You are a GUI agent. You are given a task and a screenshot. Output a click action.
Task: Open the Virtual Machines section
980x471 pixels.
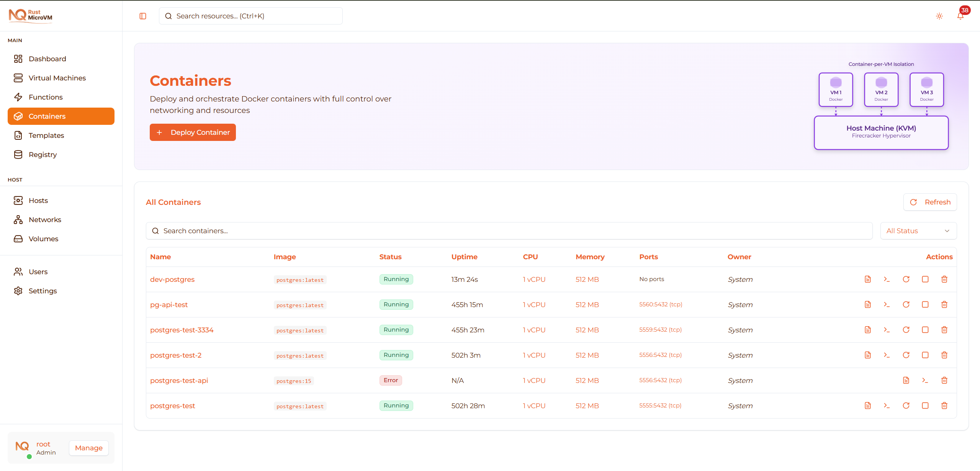(57, 78)
